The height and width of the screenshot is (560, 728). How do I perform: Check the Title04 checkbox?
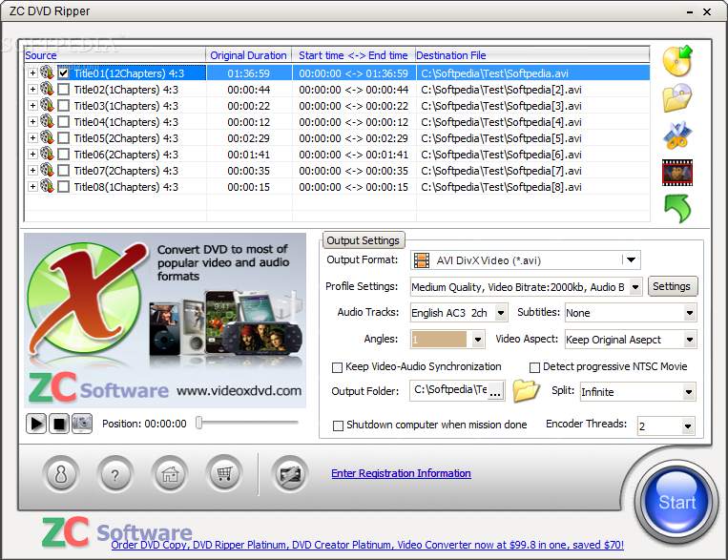pos(64,122)
